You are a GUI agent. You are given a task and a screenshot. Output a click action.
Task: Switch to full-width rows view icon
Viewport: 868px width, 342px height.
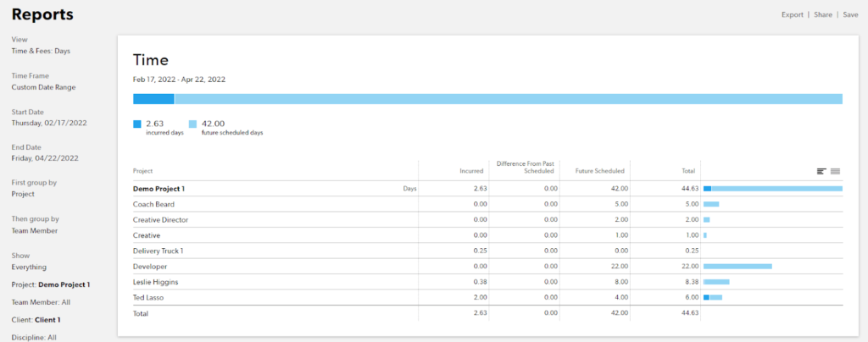click(835, 171)
